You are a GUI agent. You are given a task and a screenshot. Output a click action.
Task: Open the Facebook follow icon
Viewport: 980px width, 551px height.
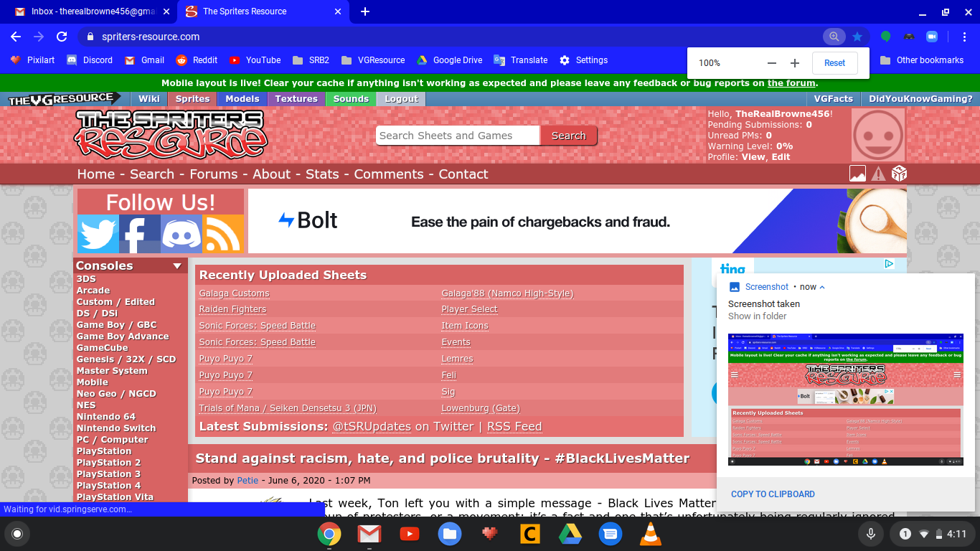140,234
